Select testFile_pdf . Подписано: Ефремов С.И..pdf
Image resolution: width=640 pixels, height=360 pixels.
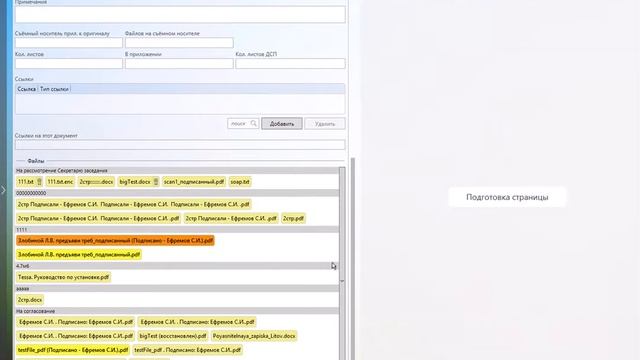click(187, 350)
